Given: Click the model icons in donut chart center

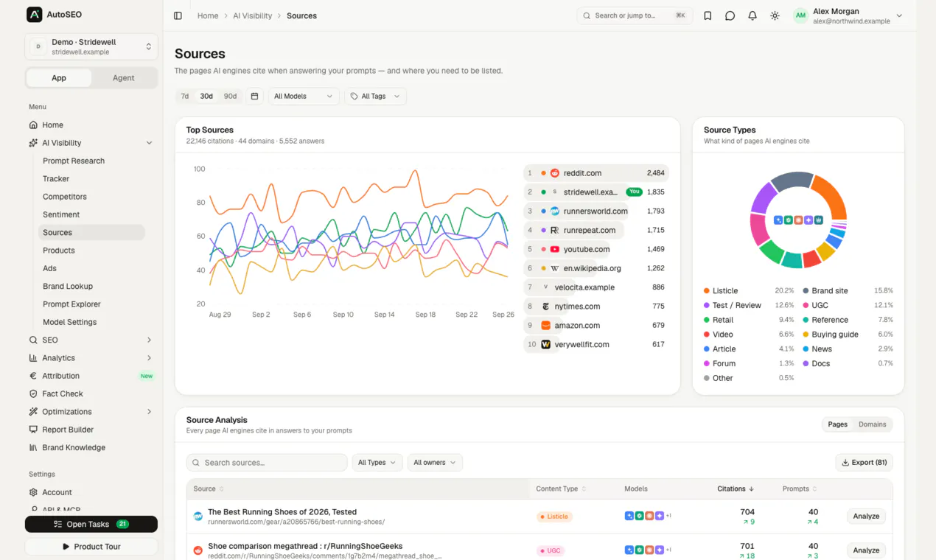Looking at the screenshot, I should (798, 220).
